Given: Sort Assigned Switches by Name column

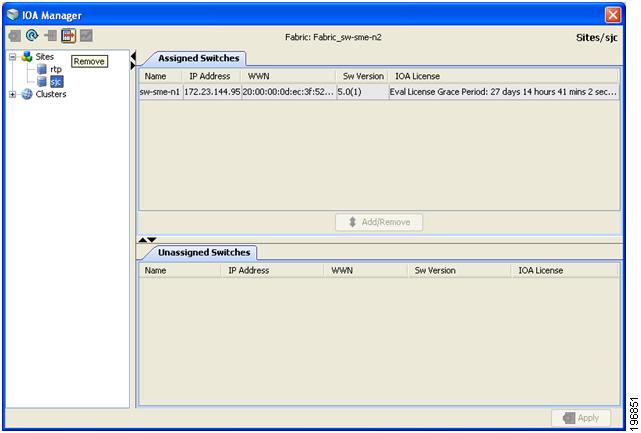Looking at the screenshot, I should tap(161, 76).
